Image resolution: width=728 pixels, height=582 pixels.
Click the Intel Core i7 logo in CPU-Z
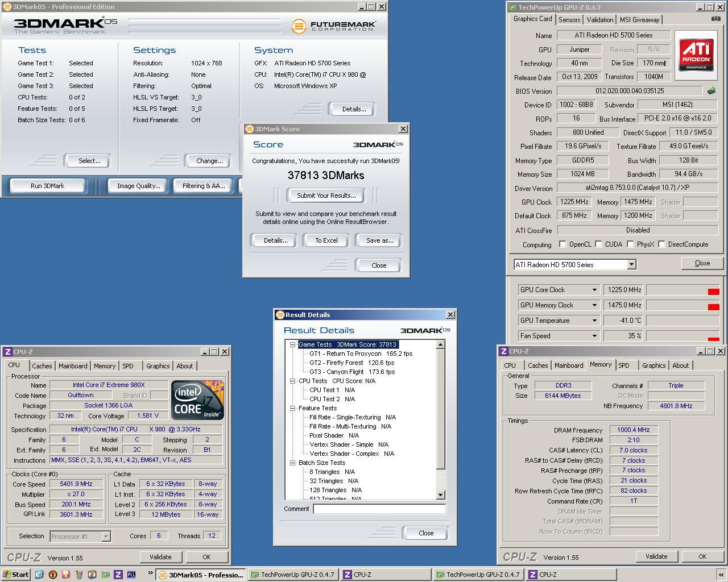(197, 400)
